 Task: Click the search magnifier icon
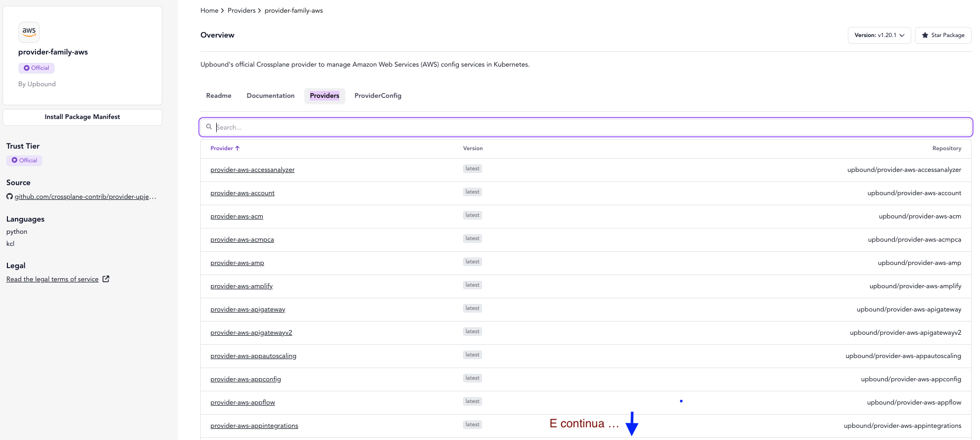[x=209, y=127]
